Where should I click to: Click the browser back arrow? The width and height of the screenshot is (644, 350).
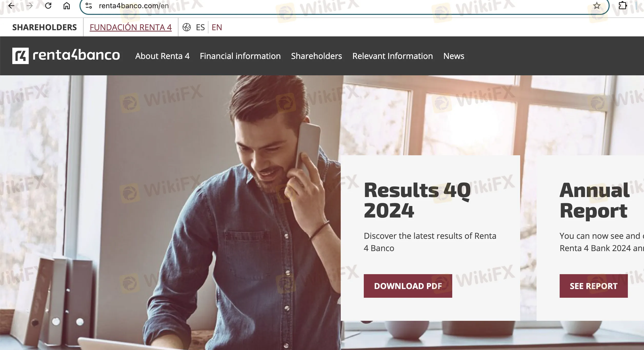[x=11, y=5]
